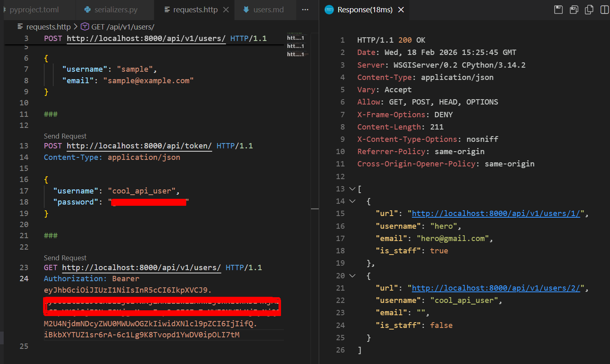The width and height of the screenshot is (610, 364).
Task: Switch to the pyproject.toml tab
Action: pyautogui.click(x=34, y=9)
